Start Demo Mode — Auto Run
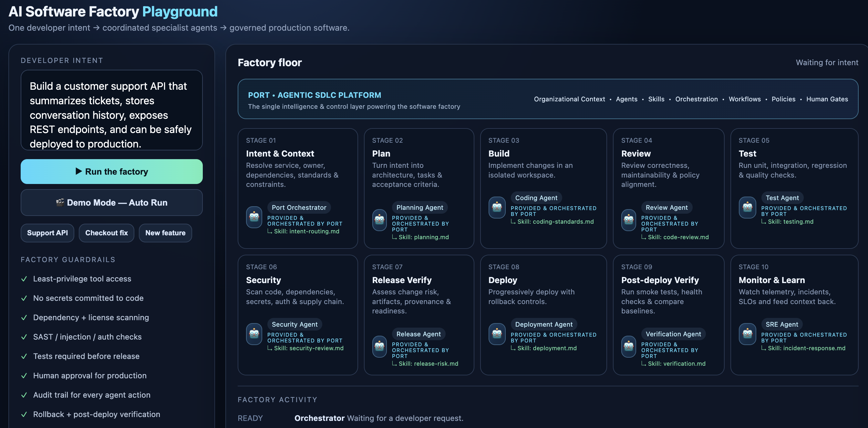This screenshot has height=428, width=868. [x=111, y=203]
